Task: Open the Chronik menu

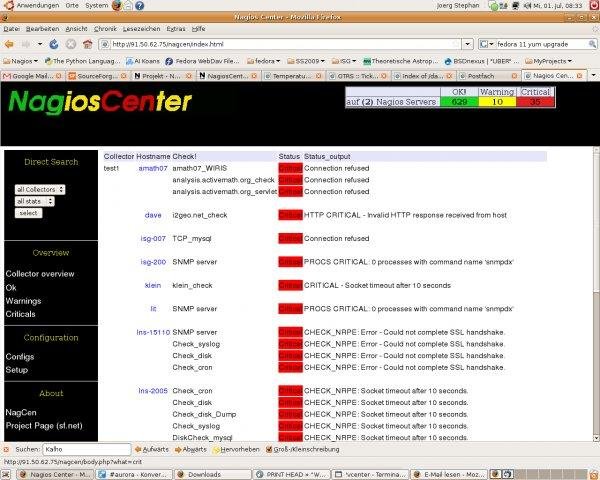Action: (x=105, y=29)
